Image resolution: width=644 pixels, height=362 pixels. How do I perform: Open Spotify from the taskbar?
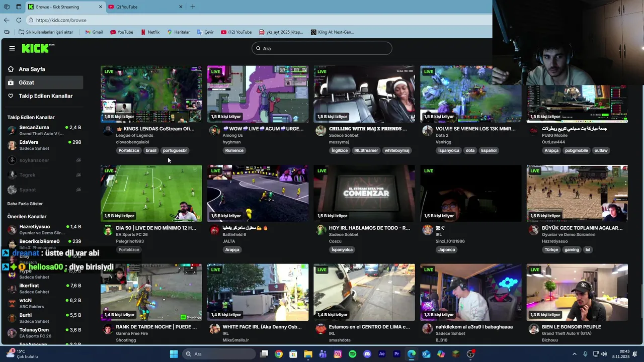click(x=352, y=354)
